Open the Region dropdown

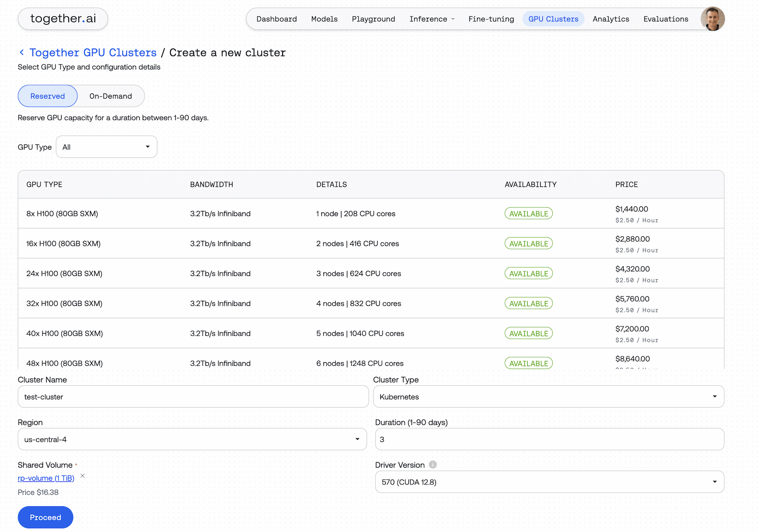[x=192, y=439]
